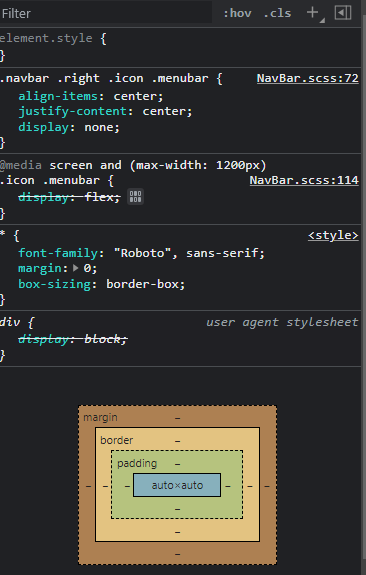
Task: Edit the top border value in box model
Action: [x=177, y=441]
